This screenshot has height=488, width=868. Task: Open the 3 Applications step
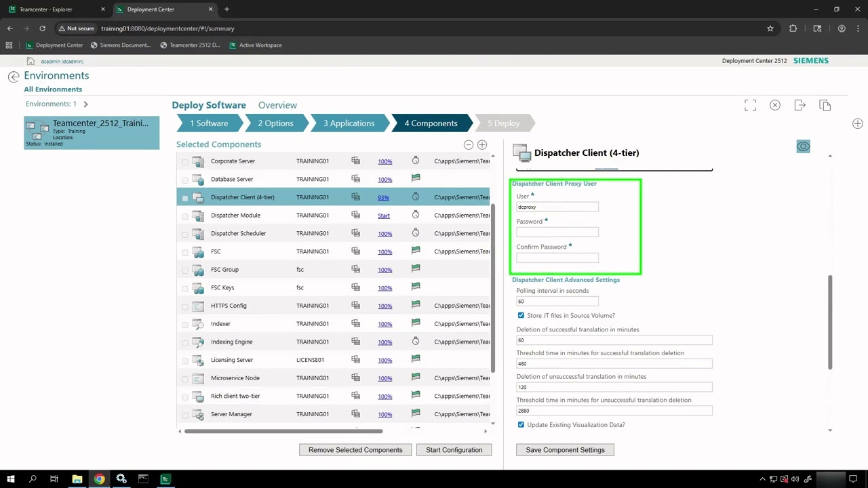[349, 123]
